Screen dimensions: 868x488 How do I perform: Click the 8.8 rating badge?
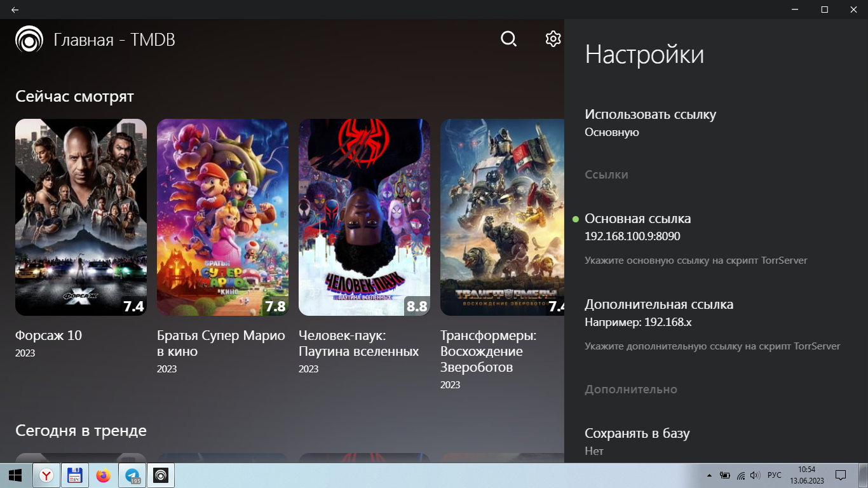[x=417, y=306]
